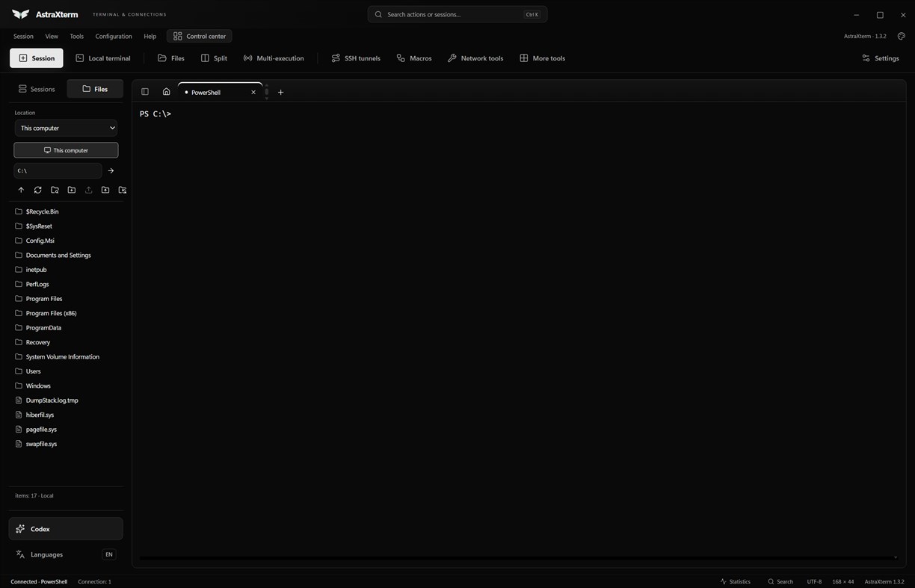Viewport: 915px width, 588px height.
Task: Click the UTF-8 encoding indicator
Action: pos(814,581)
